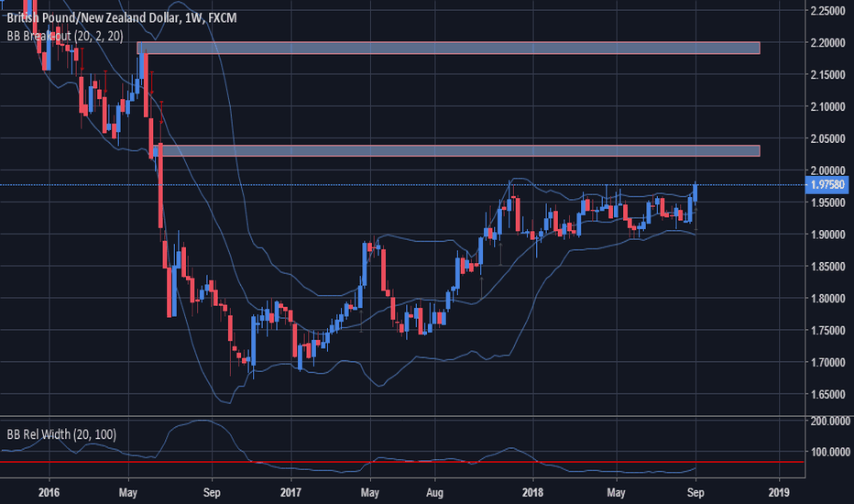Click the 2.20000 price axis label

pyautogui.click(x=827, y=42)
